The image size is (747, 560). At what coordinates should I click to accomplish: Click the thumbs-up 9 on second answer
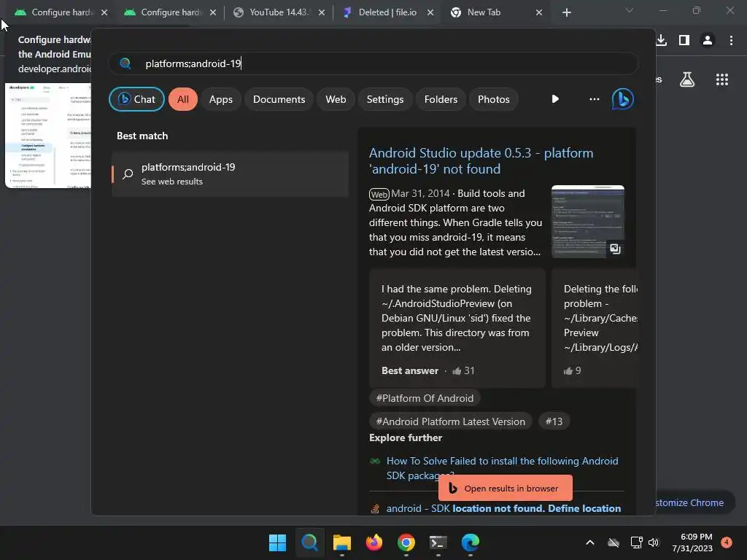572,370
